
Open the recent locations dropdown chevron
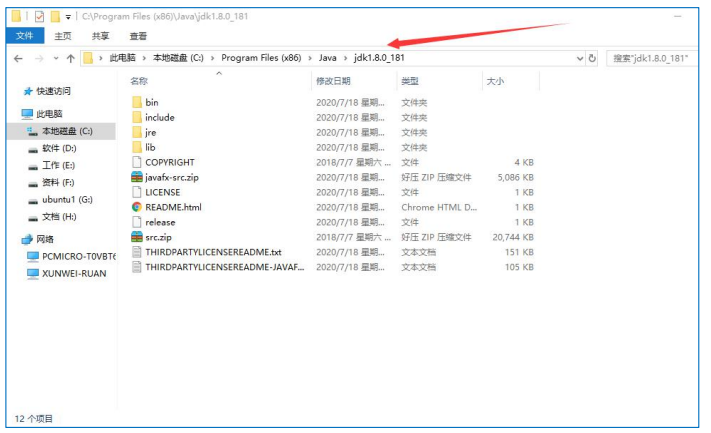[x=55, y=58]
